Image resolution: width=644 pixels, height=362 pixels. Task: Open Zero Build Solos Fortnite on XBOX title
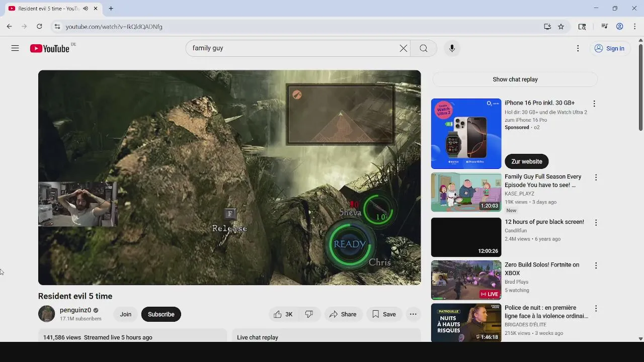tap(542, 269)
